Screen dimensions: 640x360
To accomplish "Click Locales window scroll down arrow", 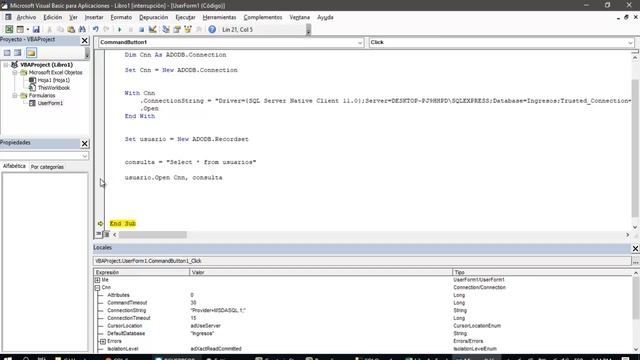I will (x=636, y=349).
